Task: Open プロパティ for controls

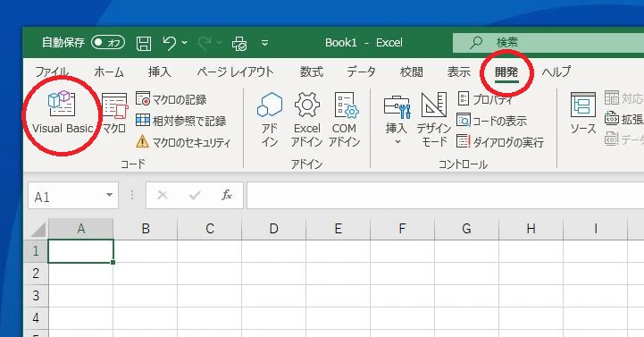Action: coord(485,99)
